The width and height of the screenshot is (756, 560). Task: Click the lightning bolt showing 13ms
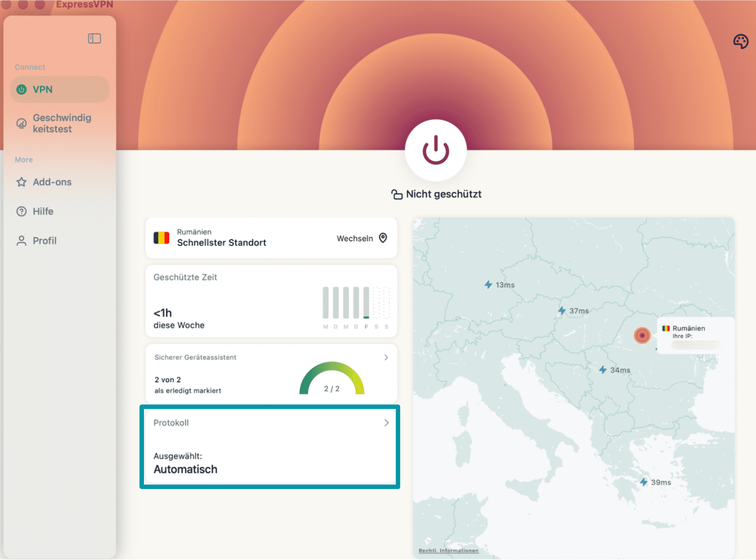[488, 284]
